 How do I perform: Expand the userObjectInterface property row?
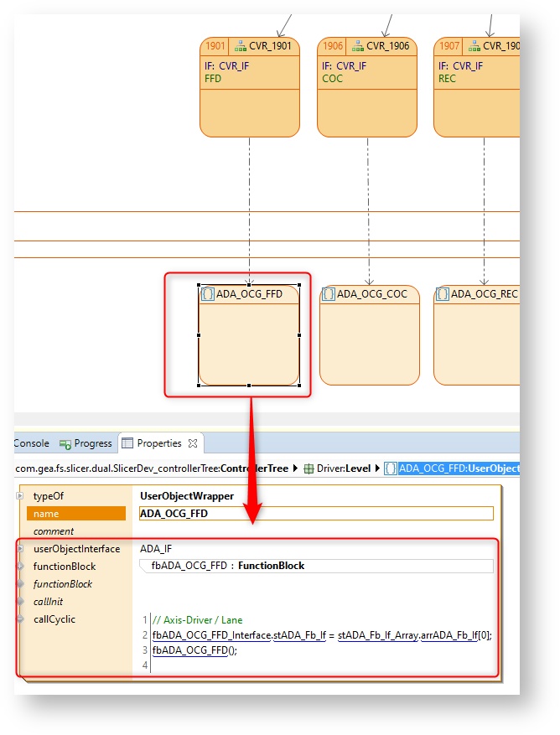click(20, 549)
